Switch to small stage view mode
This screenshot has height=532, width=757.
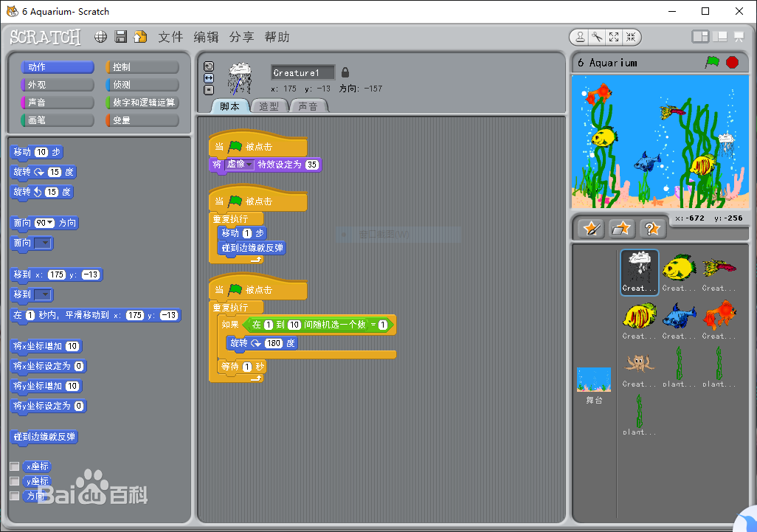pos(700,37)
